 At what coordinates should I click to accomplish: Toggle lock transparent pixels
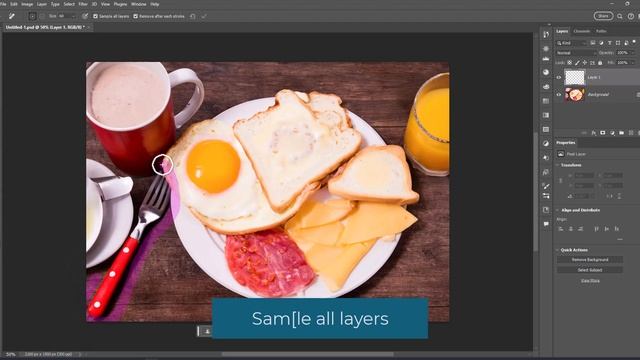(570, 63)
